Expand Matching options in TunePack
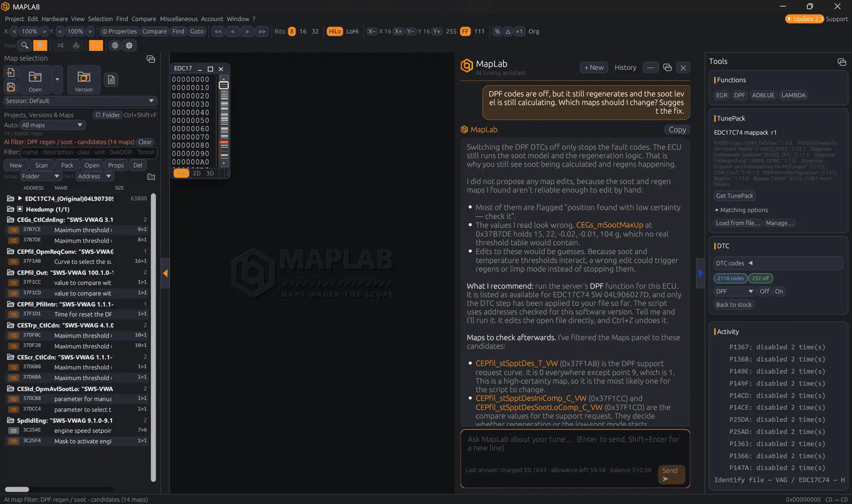The height and width of the screenshot is (504, 852). (x=741, y=210)
